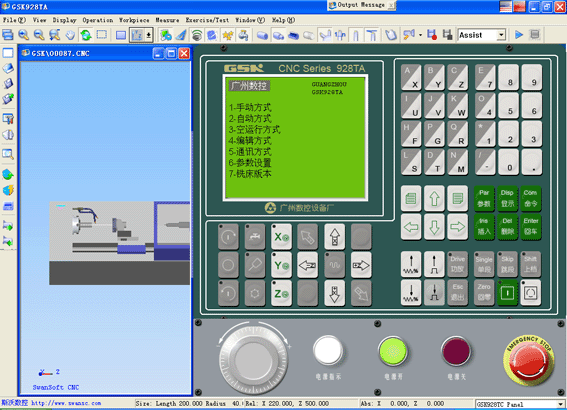Click the feed hold pause key
The width and height of the screenshot is (567, 410).
coord(531,292)
